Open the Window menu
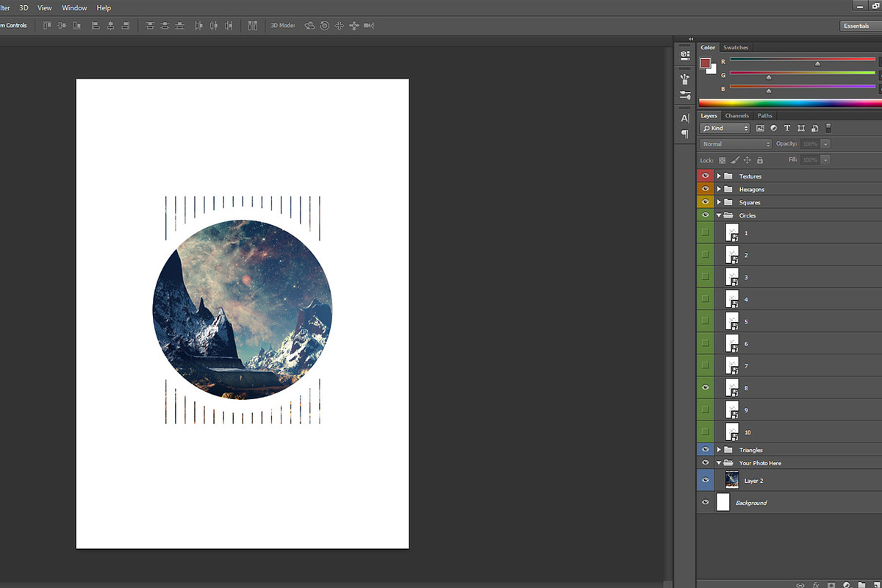The width and height of the screenshot is (882, 588). click(74, 7)
